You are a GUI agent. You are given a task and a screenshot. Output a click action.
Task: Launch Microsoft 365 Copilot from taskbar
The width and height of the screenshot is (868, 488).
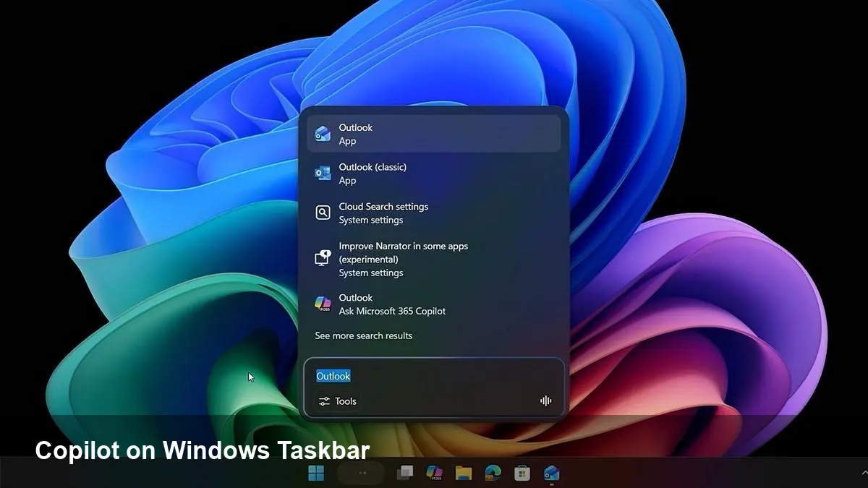(434, 473)
